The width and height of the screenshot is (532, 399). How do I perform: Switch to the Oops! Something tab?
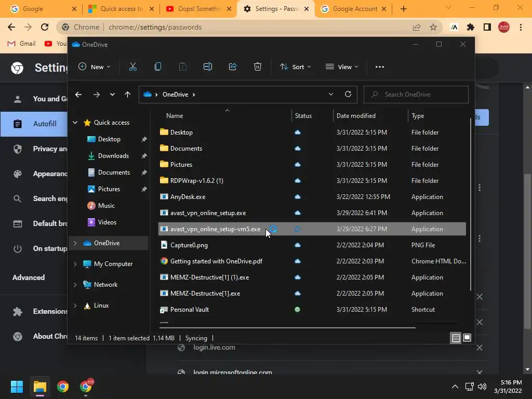click(198, 9)
